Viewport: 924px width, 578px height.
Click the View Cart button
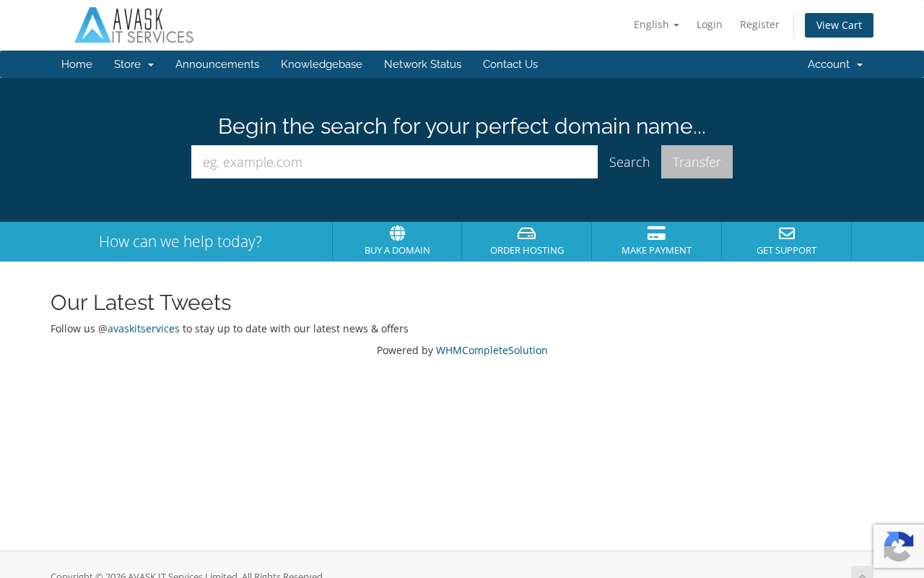[839, 25]
